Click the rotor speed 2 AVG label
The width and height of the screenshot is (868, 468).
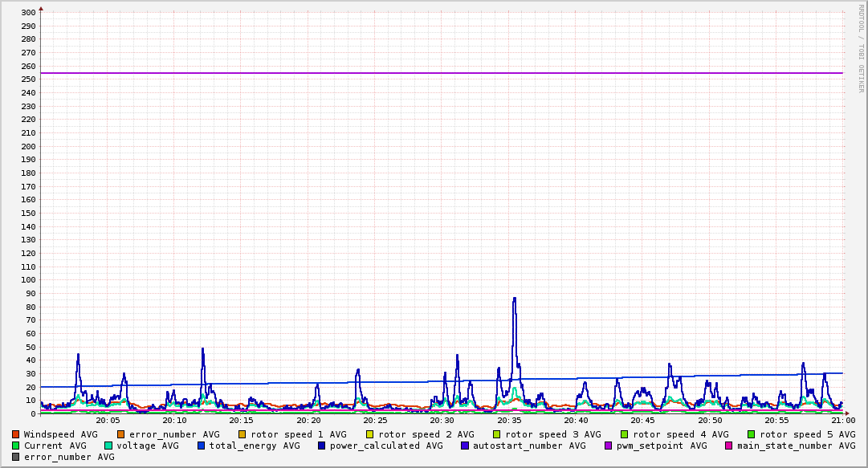click(426, 434)
